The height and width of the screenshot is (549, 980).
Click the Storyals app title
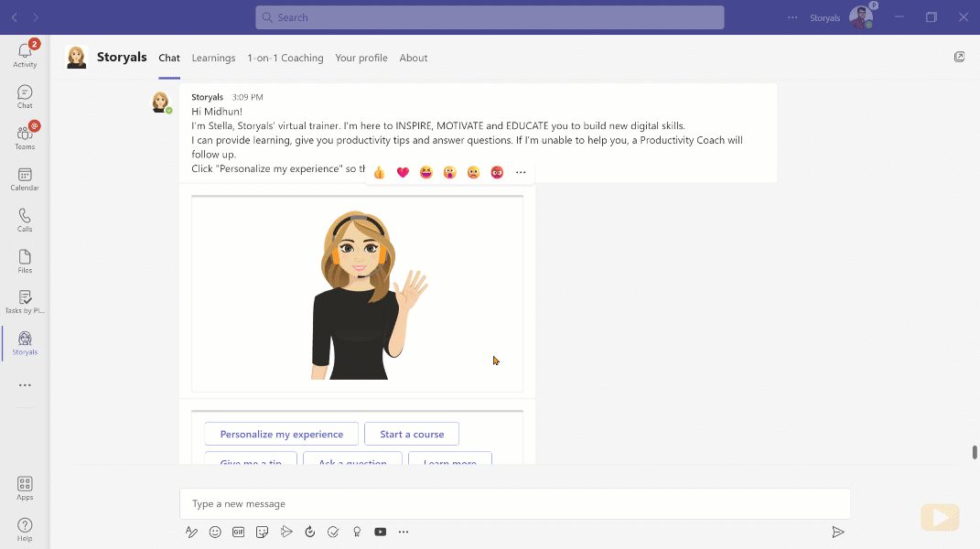pos(122,57)
